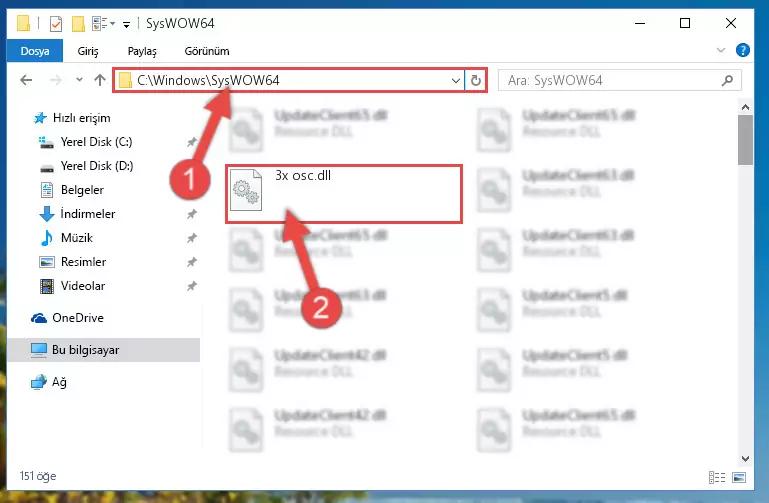The image size is (769, 503).
Task: Click the pin icon next to Videolar
Action: (x=191, y=286)
